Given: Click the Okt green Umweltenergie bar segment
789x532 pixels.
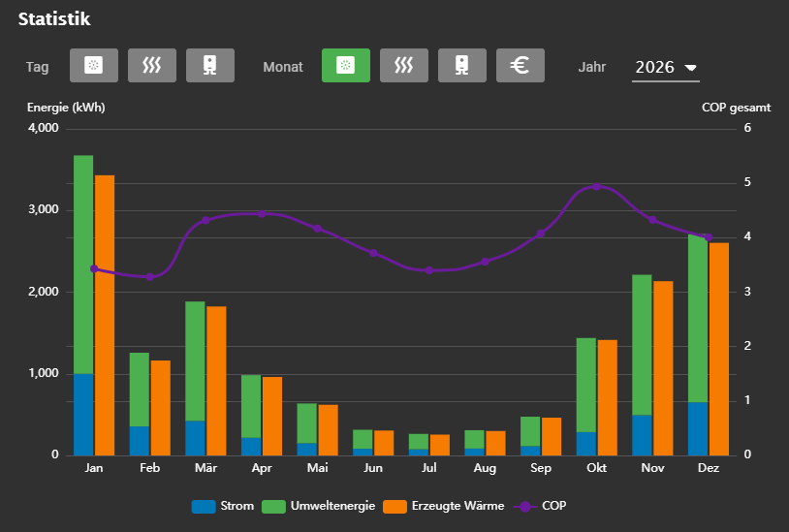Looking at the screenshot, I should click(x=586, y=385).
